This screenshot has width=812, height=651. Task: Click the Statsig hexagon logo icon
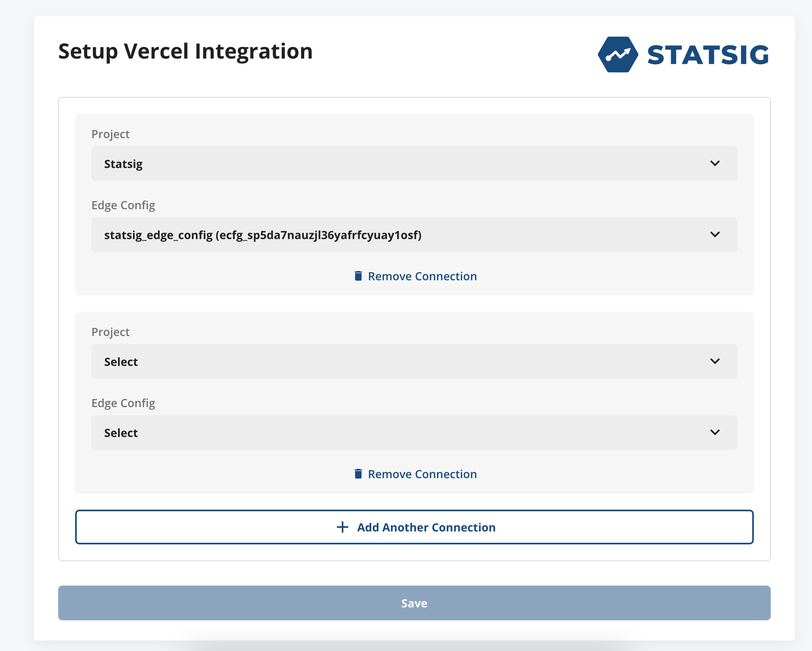[618, 55]
